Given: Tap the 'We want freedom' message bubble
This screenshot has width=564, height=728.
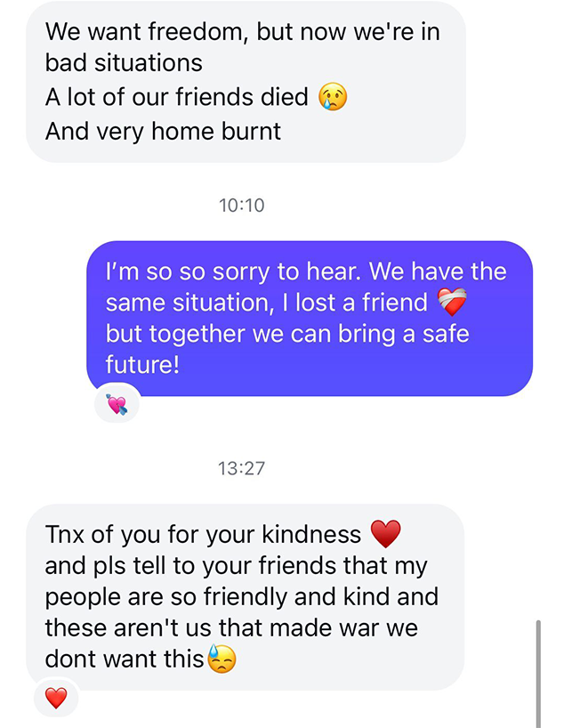Looking at the screenshot, I should click(x=246, y=82).
